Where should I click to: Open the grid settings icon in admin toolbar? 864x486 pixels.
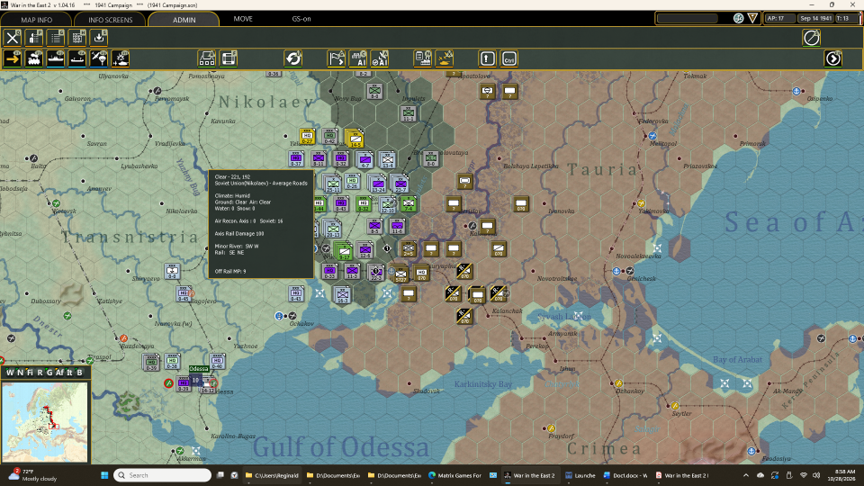click(77, 37)
